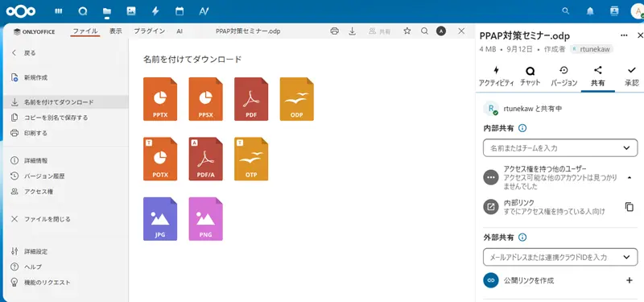Open 名前またはチームを入力 dropdown
Viewport: 644px width, 302px height.
560,148
